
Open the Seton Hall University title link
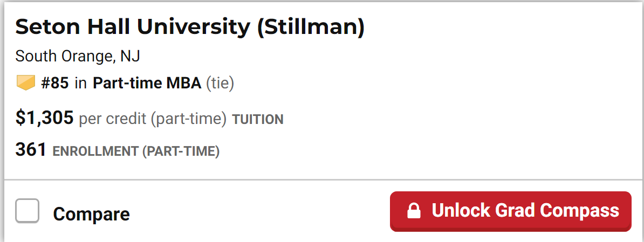pyautogui.click(x=190, y=27)
